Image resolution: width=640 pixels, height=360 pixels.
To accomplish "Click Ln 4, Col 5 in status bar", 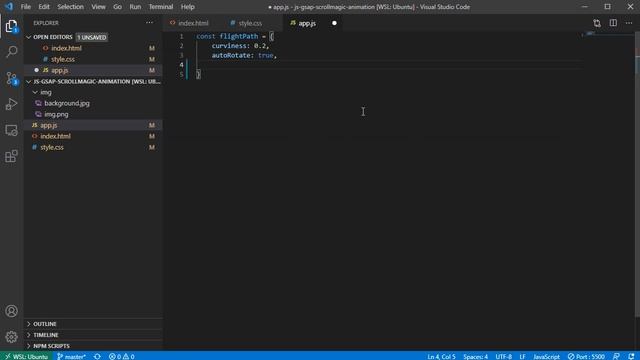I will (441, 356).
